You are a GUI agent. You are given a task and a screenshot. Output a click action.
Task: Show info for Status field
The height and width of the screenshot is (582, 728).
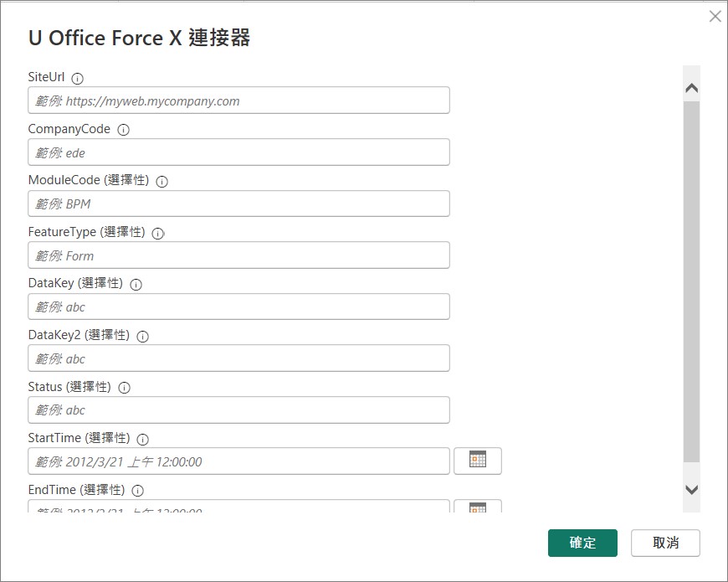[125, 388]
